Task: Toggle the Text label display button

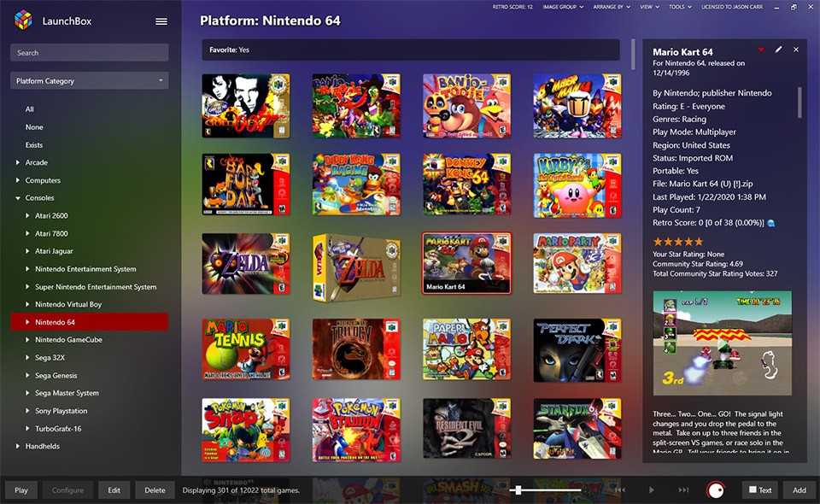Action: coord(758,490)
